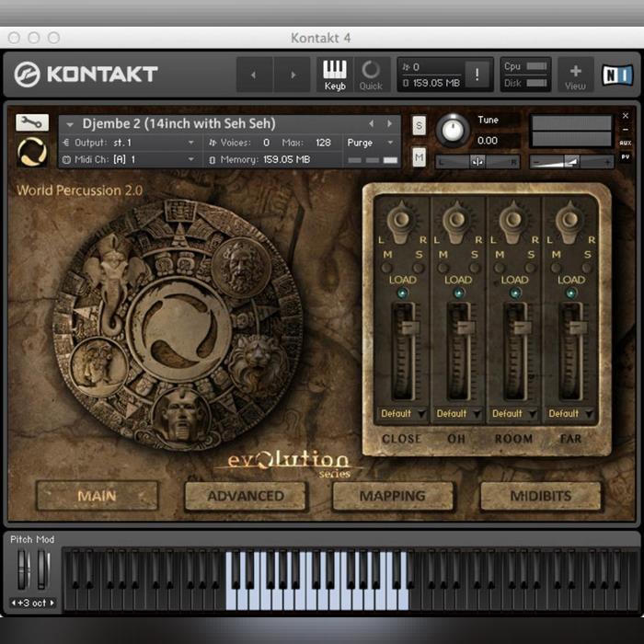Image resolution: width=644 pixels, height=644 pixels.
Task: Open the Default dropdown under FAR channel
Action: (570, 414)
